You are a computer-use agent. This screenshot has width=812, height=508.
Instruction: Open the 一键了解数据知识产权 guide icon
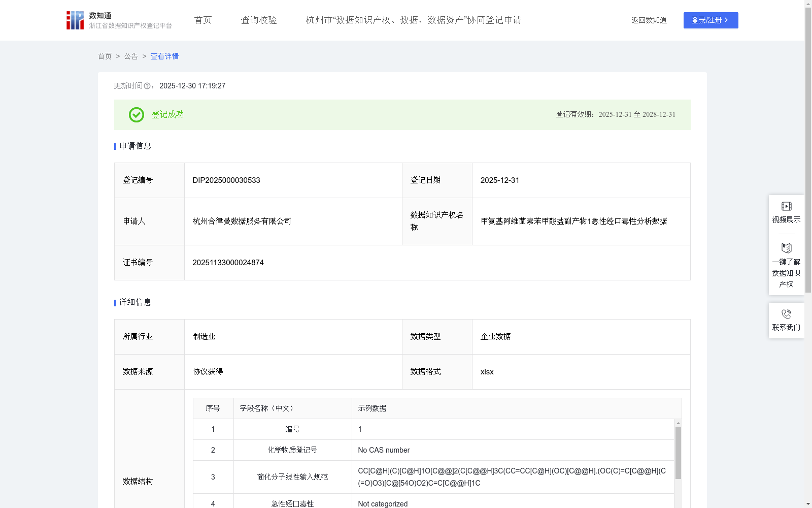787,248
